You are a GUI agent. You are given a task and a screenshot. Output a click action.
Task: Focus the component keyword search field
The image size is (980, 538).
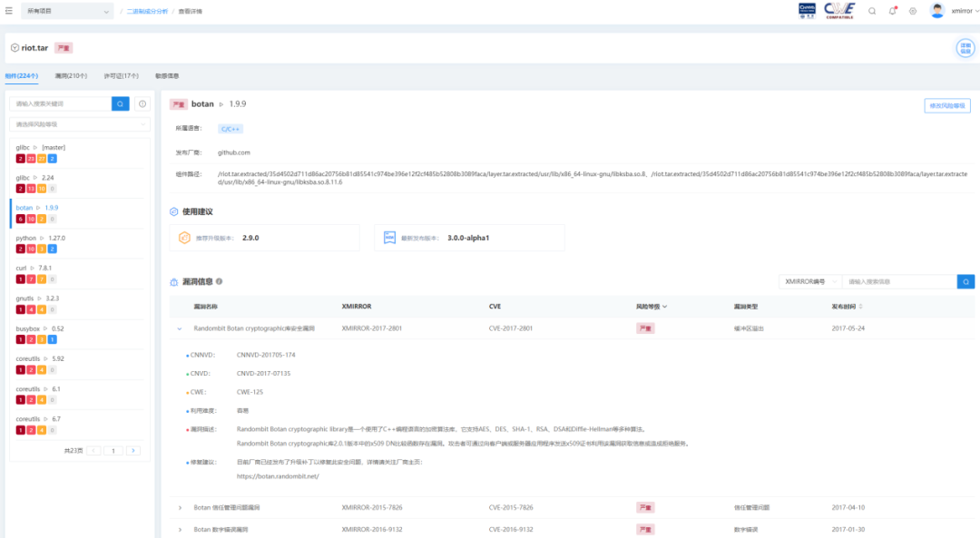61,103
